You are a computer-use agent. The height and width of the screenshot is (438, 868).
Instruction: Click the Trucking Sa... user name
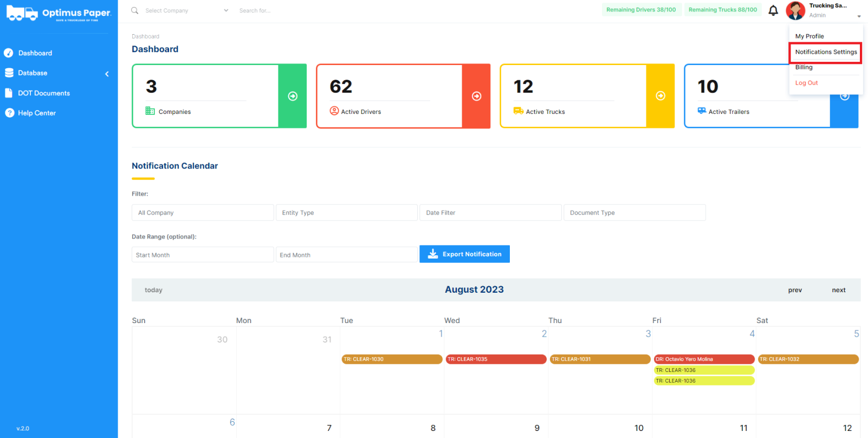coord(828,6)
